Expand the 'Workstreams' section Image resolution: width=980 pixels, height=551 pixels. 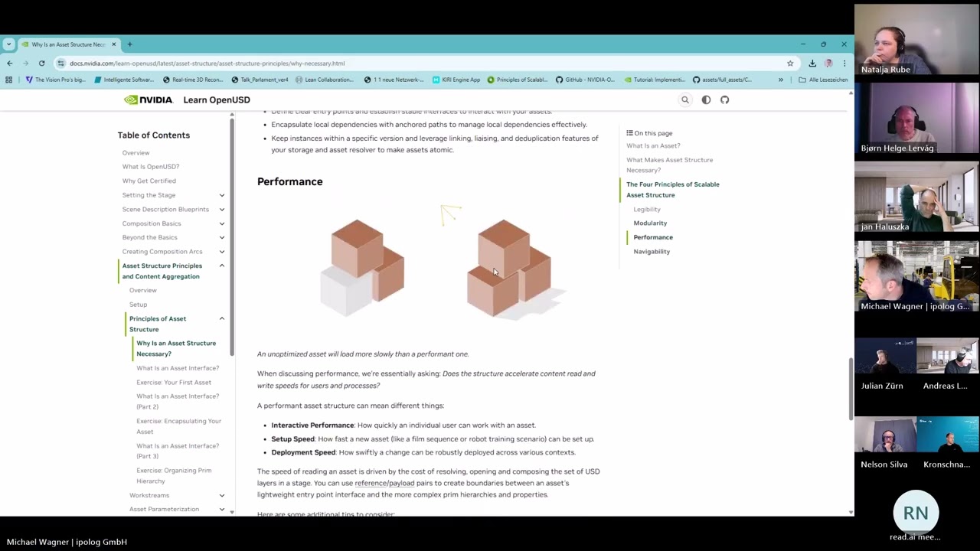222,495
